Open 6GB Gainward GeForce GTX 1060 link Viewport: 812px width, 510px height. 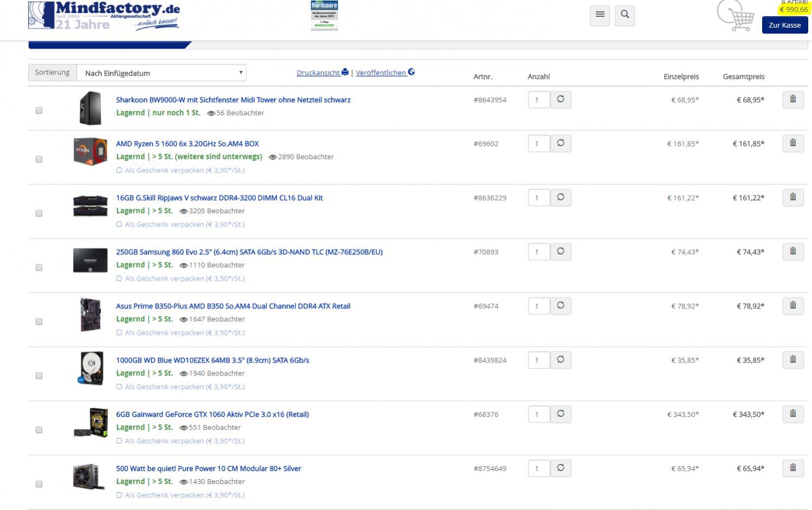212,415
